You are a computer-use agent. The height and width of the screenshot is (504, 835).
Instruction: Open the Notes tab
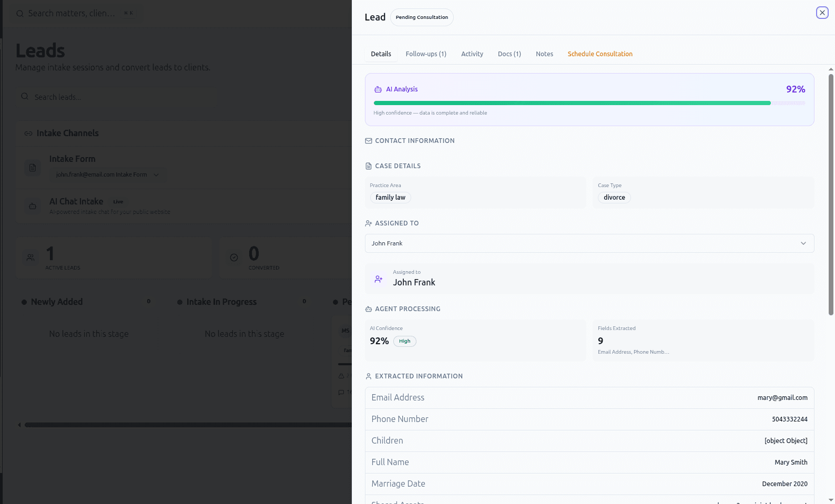click(545, 54)
